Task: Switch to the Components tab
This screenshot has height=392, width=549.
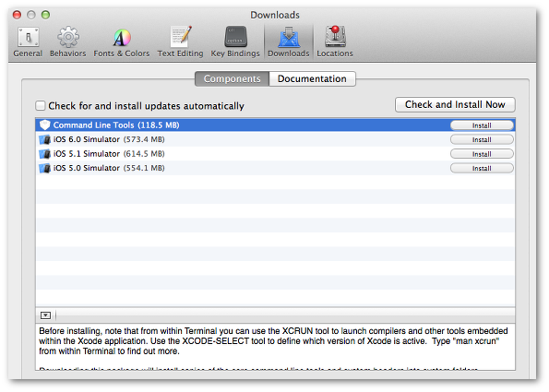Action: pos(233,78)
